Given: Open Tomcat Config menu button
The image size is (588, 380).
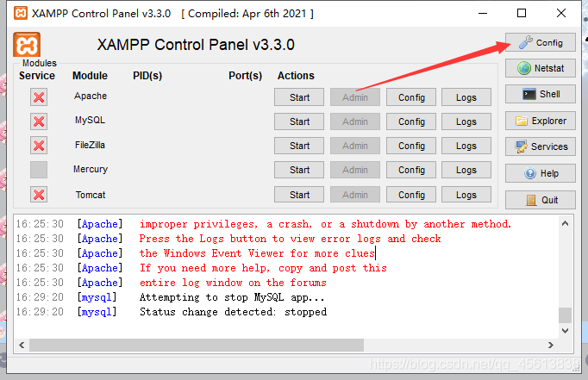Looking at the screenshot, I should point(411,195).
